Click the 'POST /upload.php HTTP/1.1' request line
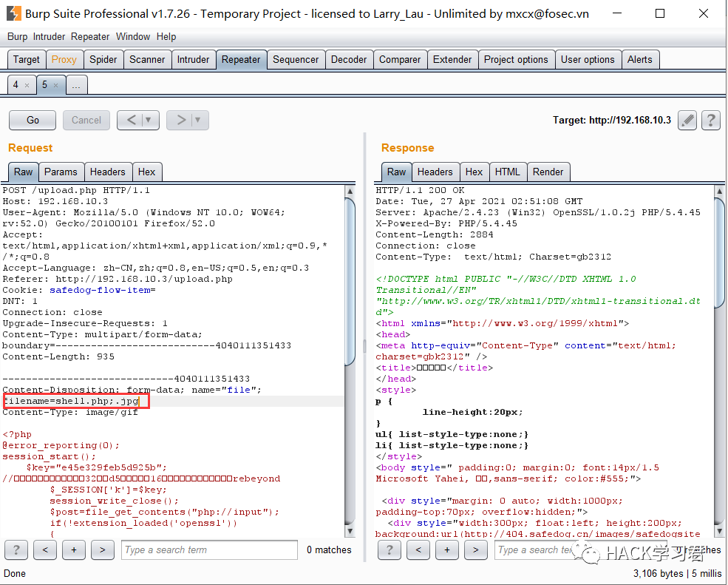 [76, 191]
